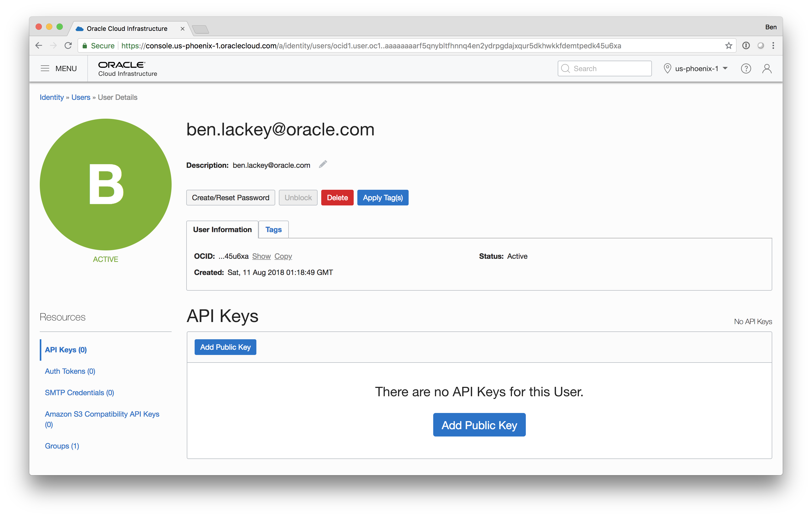Select the User Information tab
This screenshot has height=517, width=812.
coord(222,229)
